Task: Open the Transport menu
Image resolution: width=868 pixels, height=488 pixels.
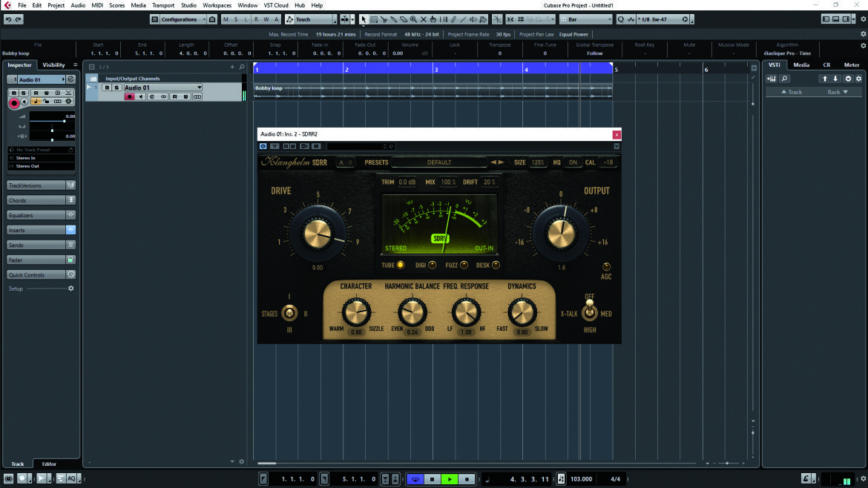Action: coord(163,5)
